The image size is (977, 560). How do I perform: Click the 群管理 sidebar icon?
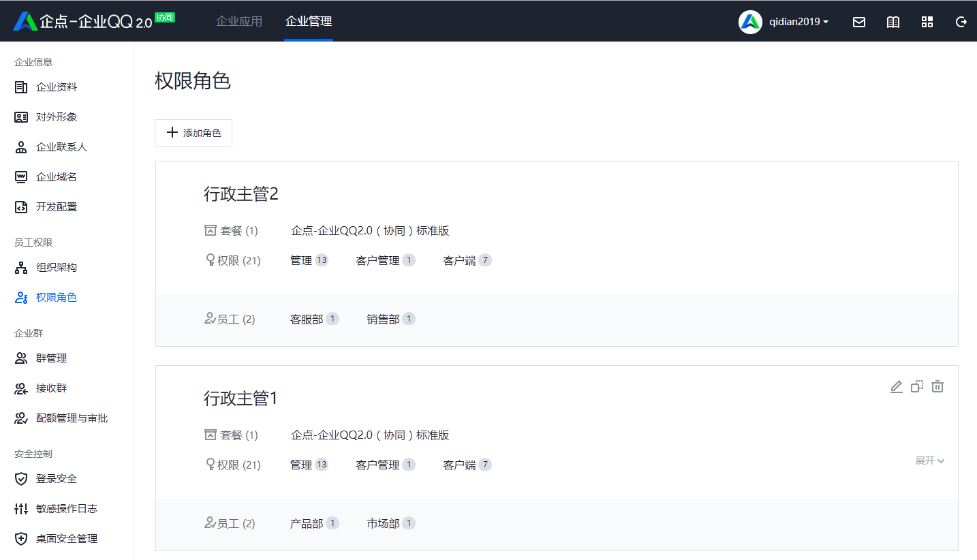(21, 358)
